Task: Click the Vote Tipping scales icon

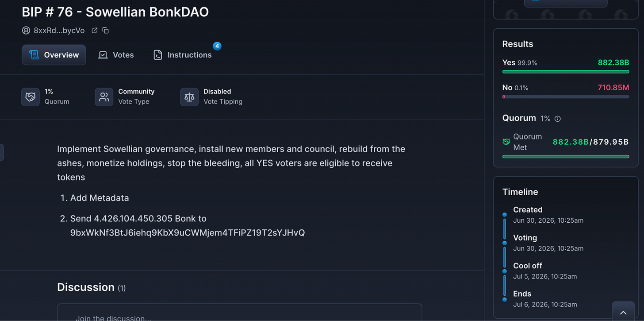Action: (189, 97)
